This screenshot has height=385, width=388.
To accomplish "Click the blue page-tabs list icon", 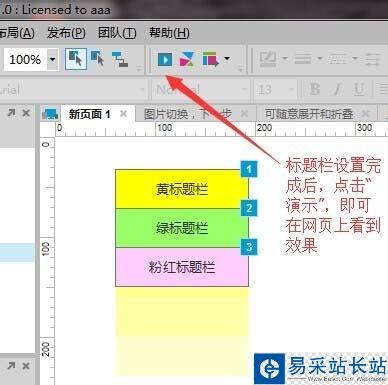I will click(50, 114).
